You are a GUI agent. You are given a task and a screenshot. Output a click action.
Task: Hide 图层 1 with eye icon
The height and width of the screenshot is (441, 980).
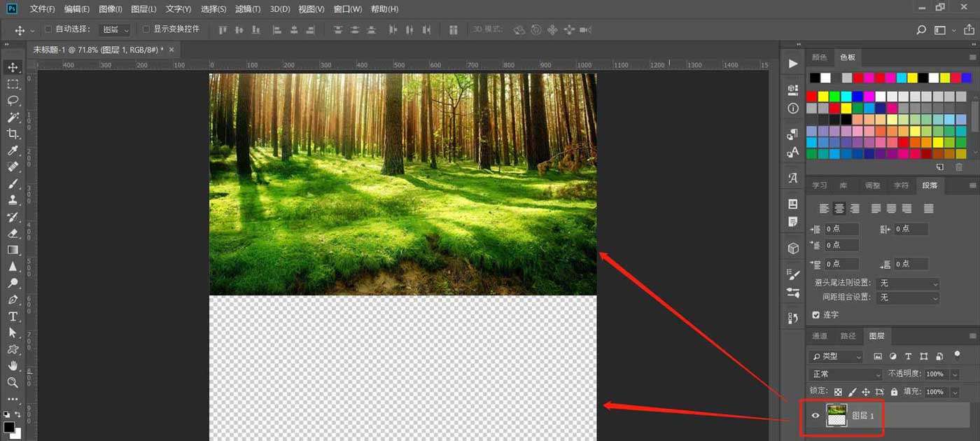(x=815, y=416)
